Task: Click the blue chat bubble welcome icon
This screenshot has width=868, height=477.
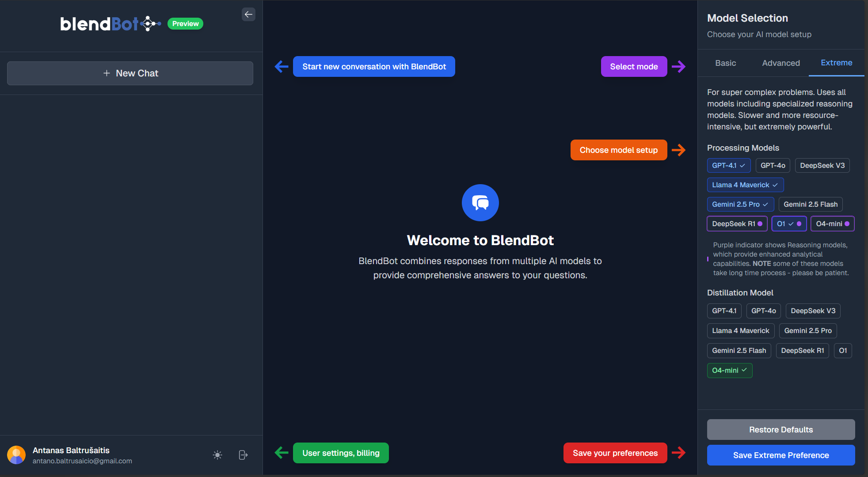Action: 480,203
